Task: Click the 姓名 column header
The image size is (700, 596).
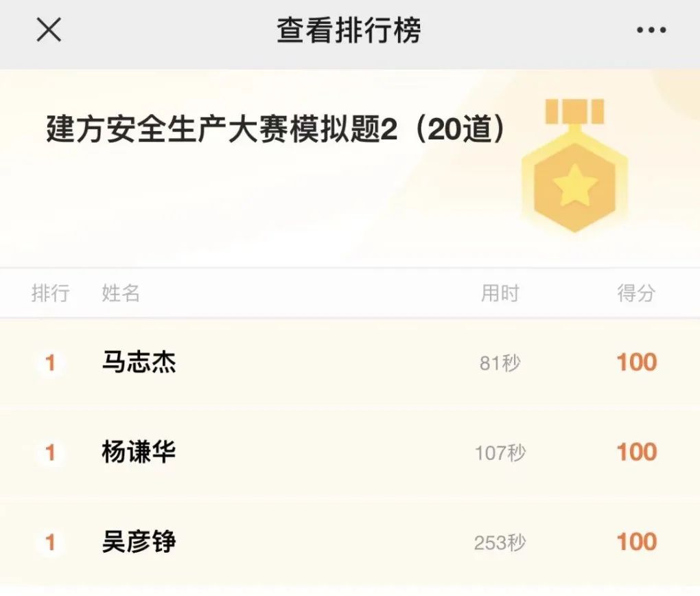Action: point(121,294)
